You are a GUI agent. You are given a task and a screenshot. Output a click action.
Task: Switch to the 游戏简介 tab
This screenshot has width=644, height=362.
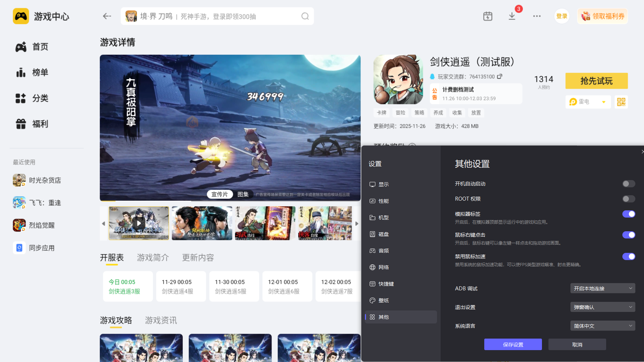[x=153, y=258]
